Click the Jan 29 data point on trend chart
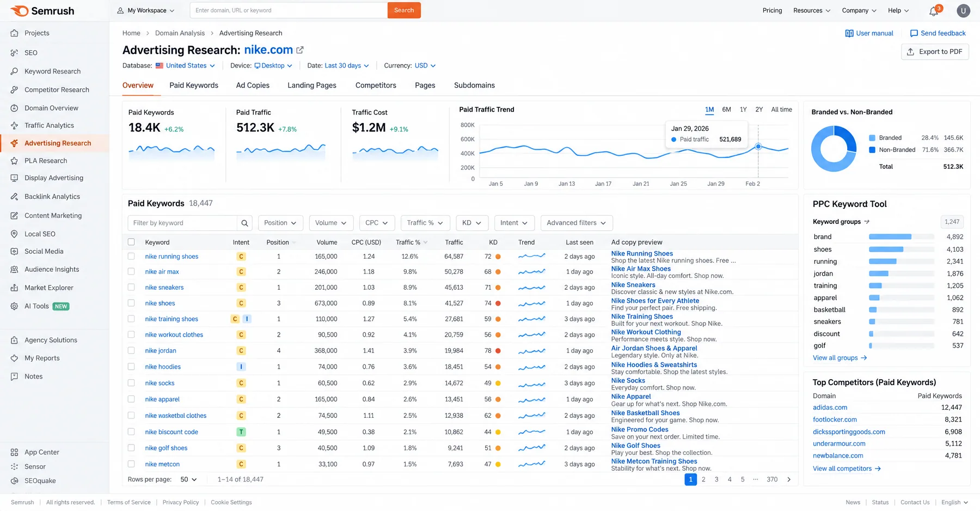 point(758,147)
